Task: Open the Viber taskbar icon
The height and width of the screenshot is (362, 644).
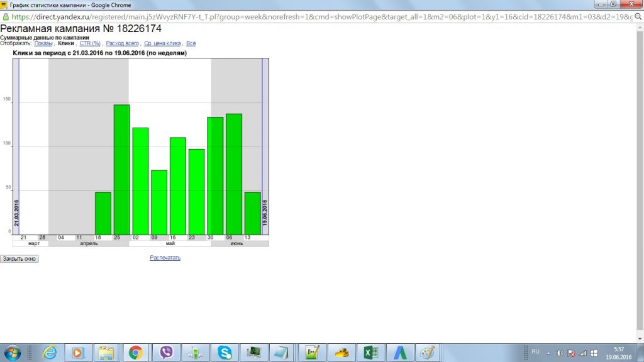Action: pyautogui.click(x=167, y=353)
